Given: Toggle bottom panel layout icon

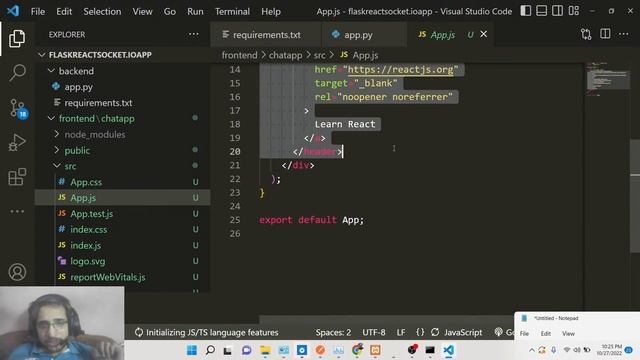Looking at the screenshot, I should [x=542, y=11].
